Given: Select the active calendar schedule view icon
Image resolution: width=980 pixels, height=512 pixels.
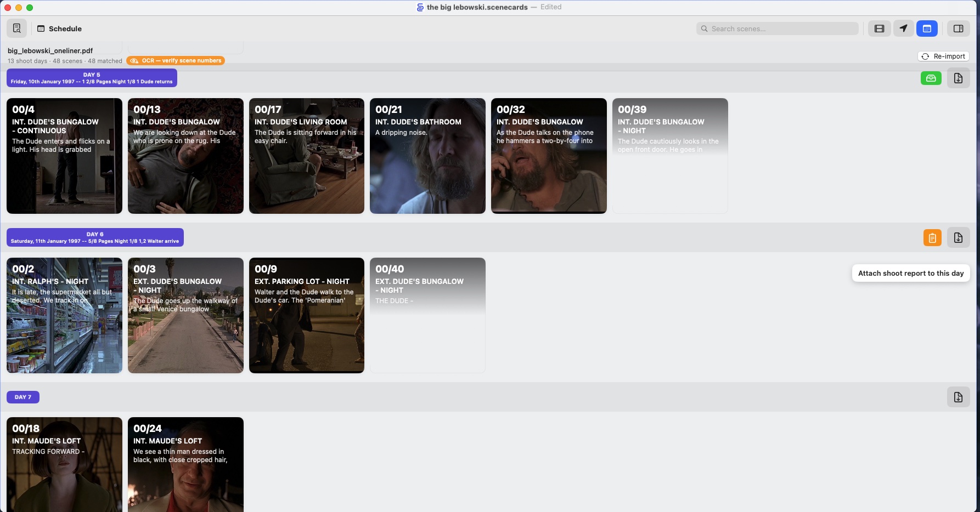Looking at the screenshot, I should tap(927, 29).
